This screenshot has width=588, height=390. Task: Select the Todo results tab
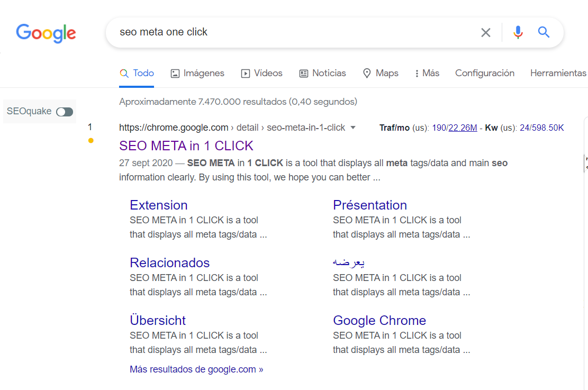click(x=137, y=73)
